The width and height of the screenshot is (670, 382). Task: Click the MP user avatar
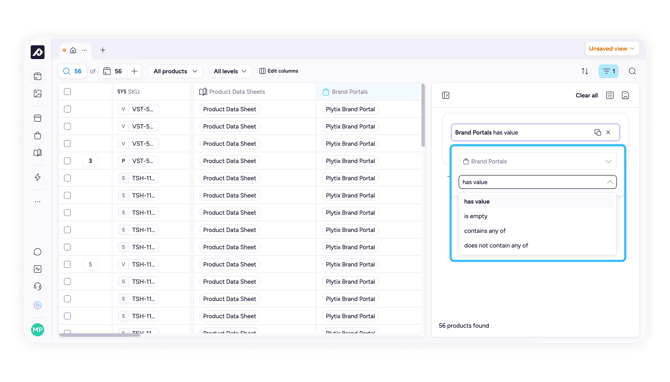(x=38, y=329)
